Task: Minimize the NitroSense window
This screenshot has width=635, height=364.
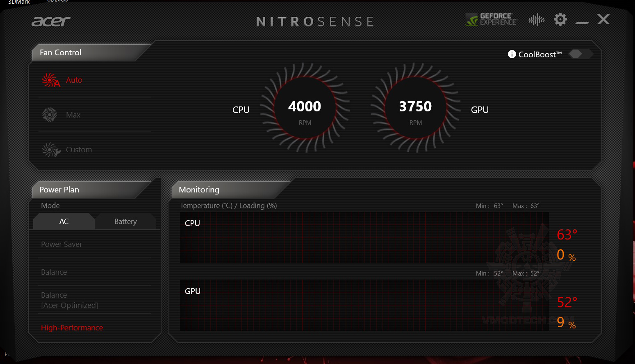Action: coord(582,23)
